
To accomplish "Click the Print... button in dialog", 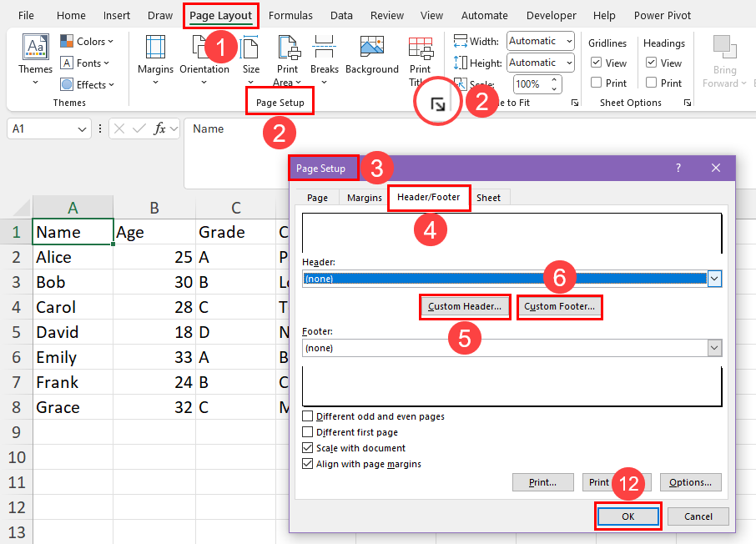I will point(543,482).
